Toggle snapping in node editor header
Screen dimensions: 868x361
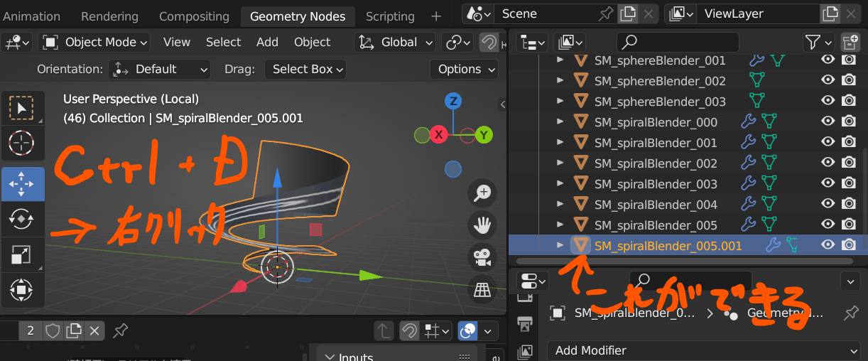point(409,330)
